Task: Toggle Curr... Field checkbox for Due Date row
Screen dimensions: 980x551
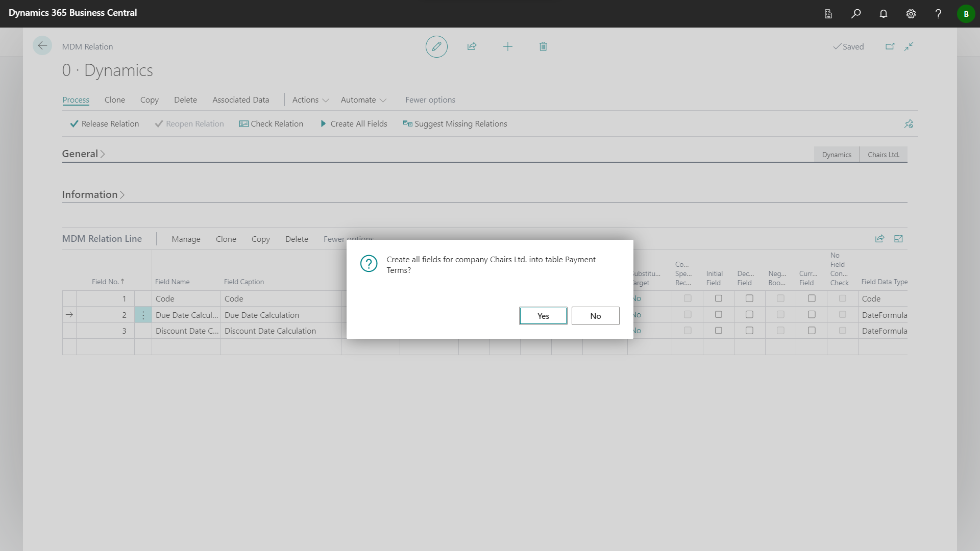Action: click(x=812, y=315)
